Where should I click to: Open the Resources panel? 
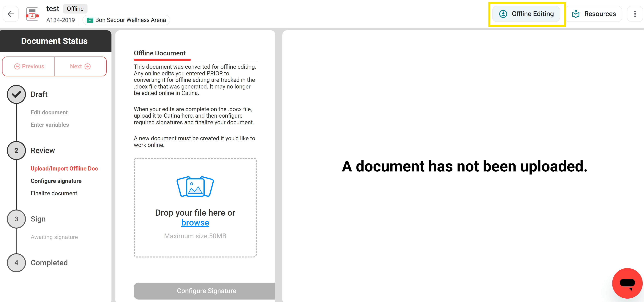(x=594, y=14)
